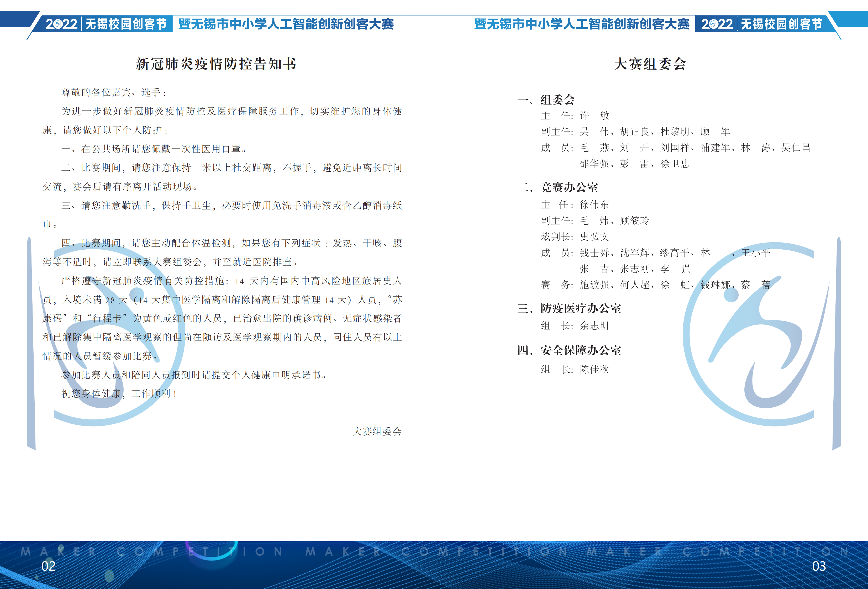
Task: Click the name 顾筱玲
Action: (x=635, y=221)
